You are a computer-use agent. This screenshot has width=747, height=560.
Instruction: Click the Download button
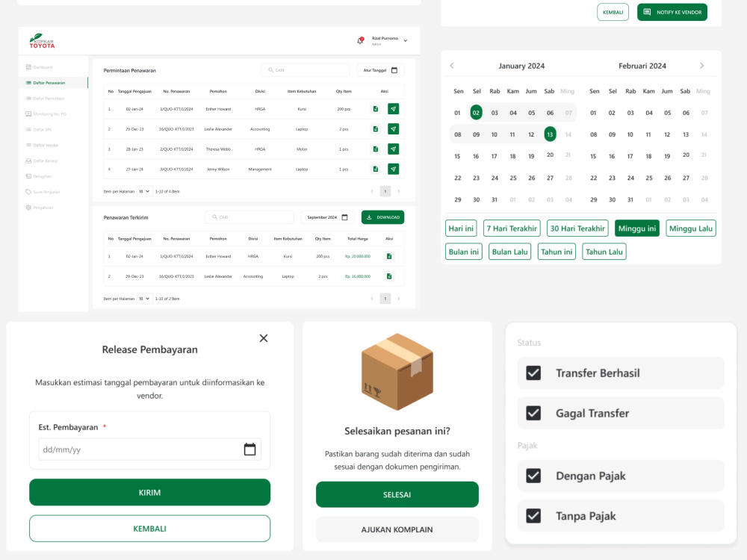[x=382, y=217]
